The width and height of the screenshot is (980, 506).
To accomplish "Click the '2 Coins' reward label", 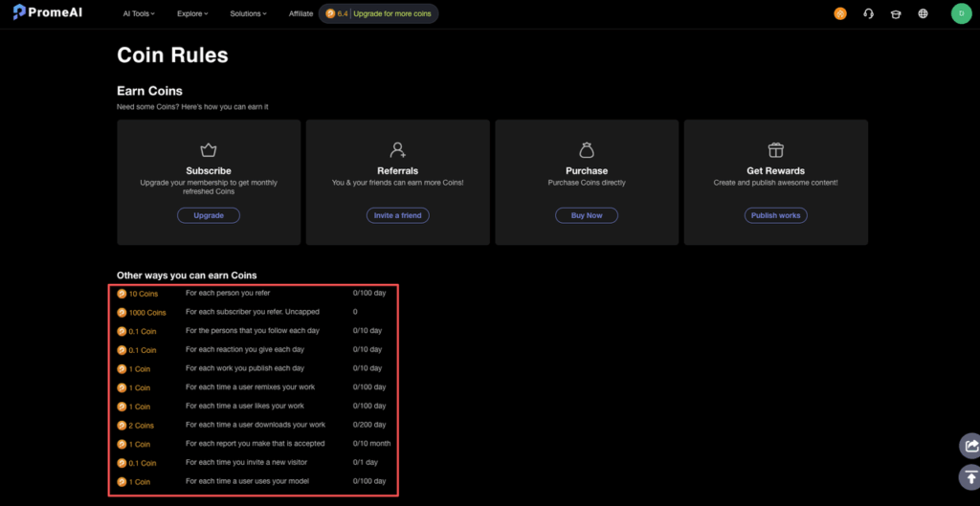I will (142, 426).
